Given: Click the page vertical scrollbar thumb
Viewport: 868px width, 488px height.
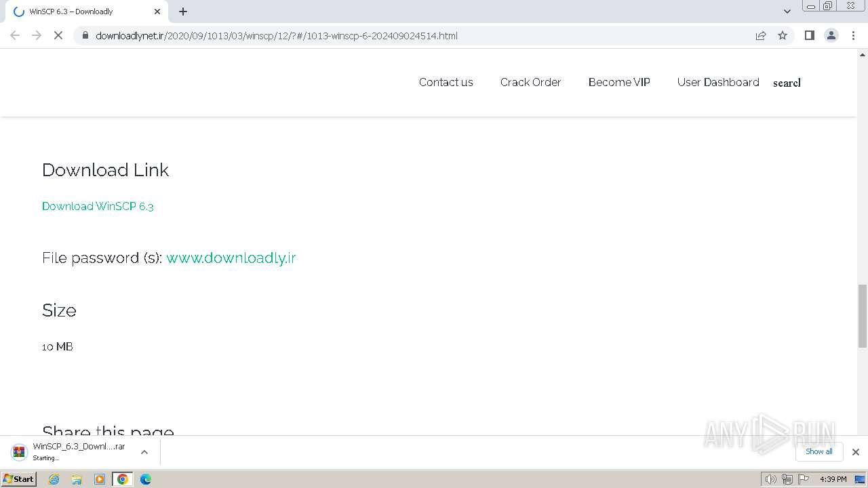Looking at the screenshot, I should 863,316.
